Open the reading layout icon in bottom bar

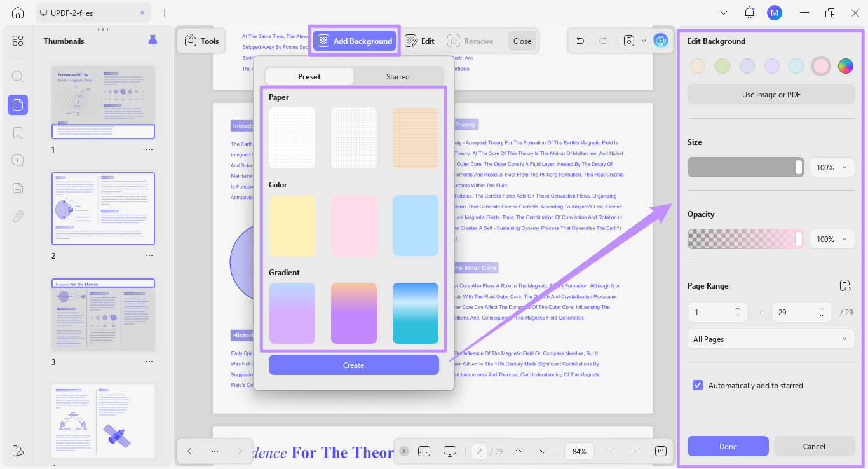[424, 451]
